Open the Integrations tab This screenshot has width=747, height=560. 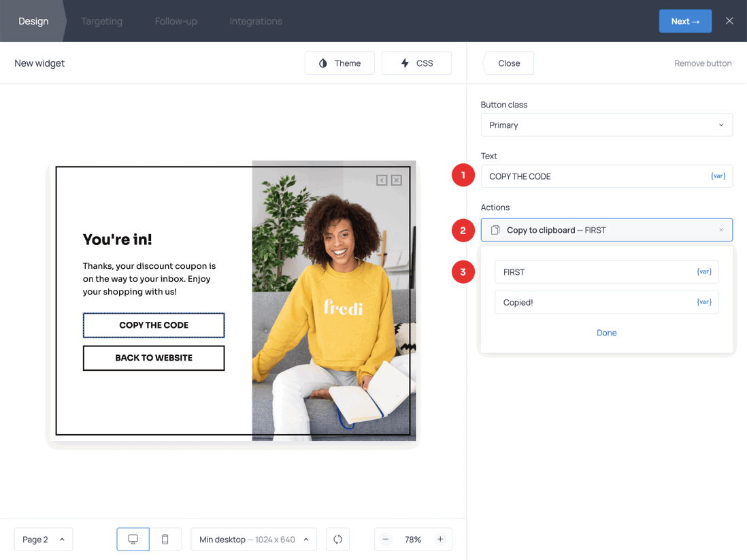[x=255, y=20]
